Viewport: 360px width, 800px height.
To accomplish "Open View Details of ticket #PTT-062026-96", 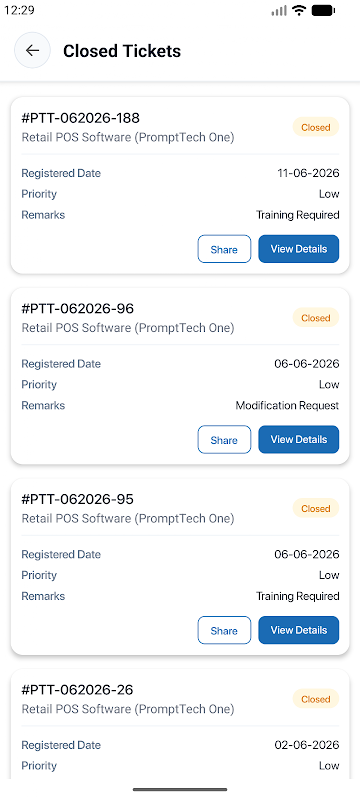I will click(299, 440).
